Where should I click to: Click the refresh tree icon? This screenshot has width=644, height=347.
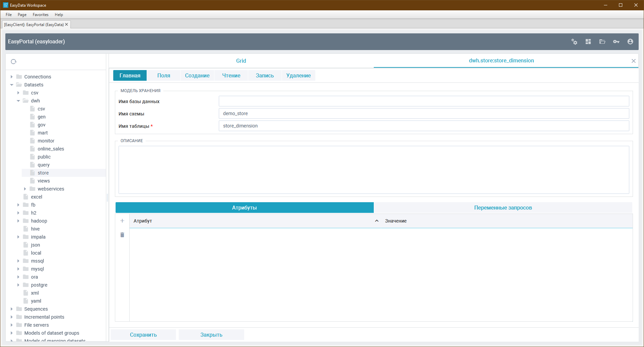(14, 61)
